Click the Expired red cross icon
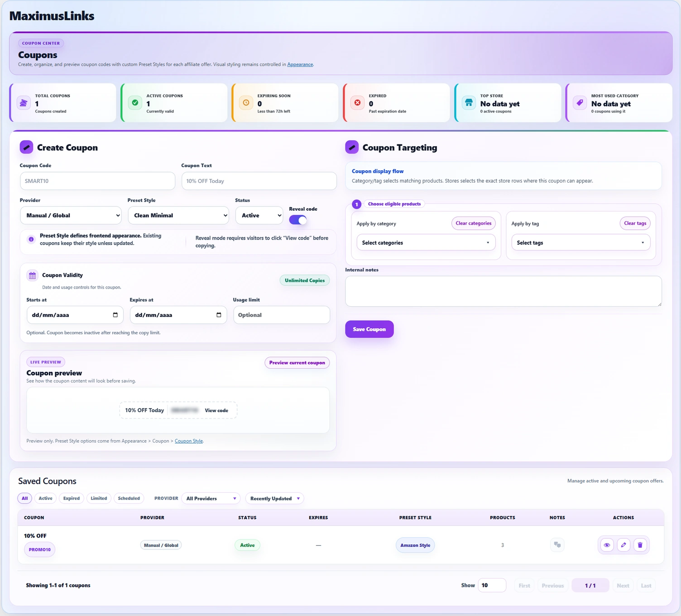Screen dimensions: 681x616 click(357, 103)
